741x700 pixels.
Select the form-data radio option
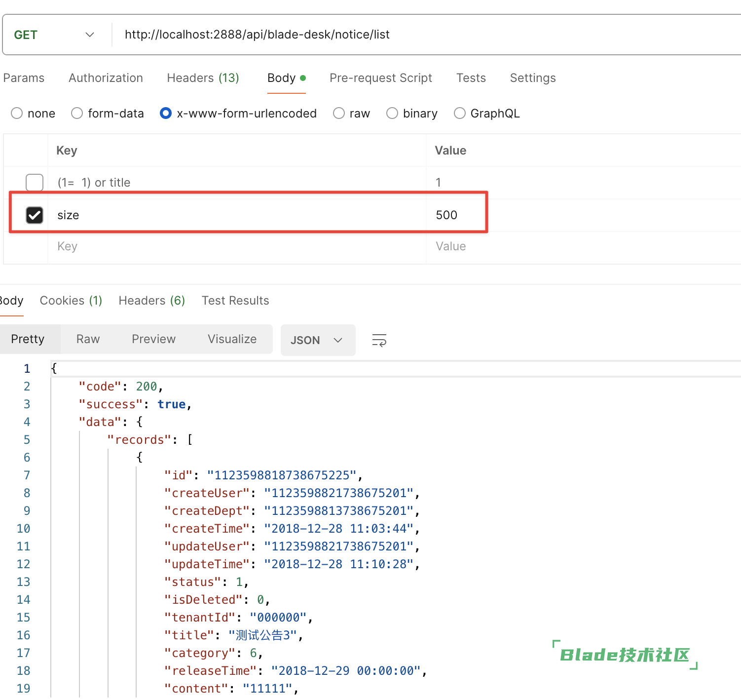[77, 113]
